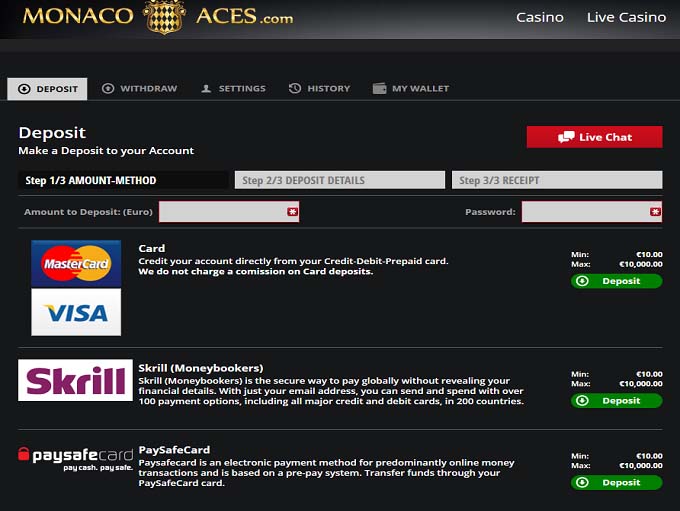The image size is (680, 511).
Task: Switch to the Withdraw tab
Action: (139, 89)
